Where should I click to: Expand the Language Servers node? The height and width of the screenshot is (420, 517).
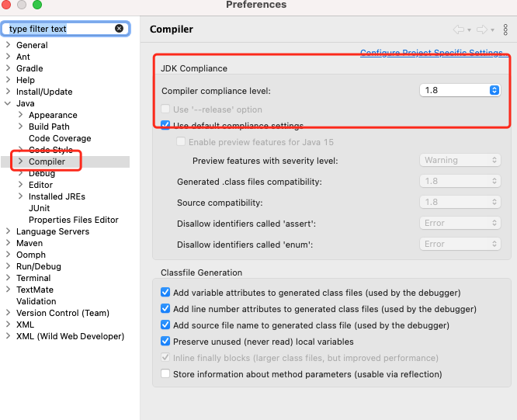(x=9, y=231)
